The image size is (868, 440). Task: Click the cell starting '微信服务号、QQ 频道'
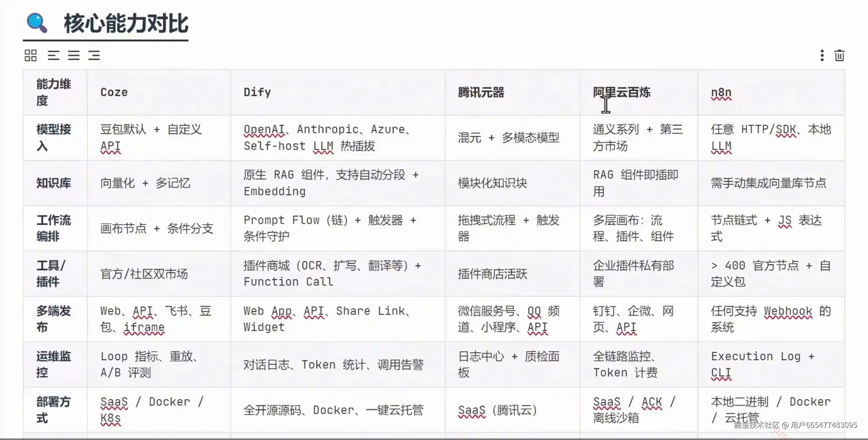512,319
